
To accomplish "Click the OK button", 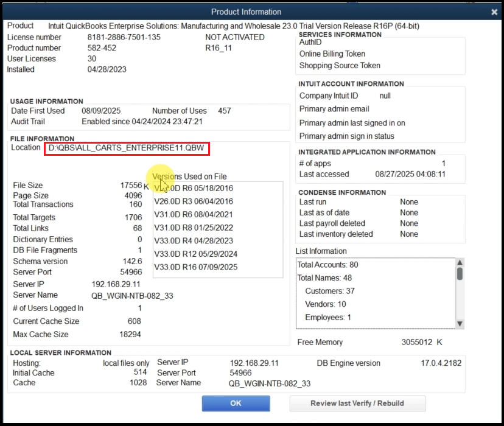I will point(236,403).
